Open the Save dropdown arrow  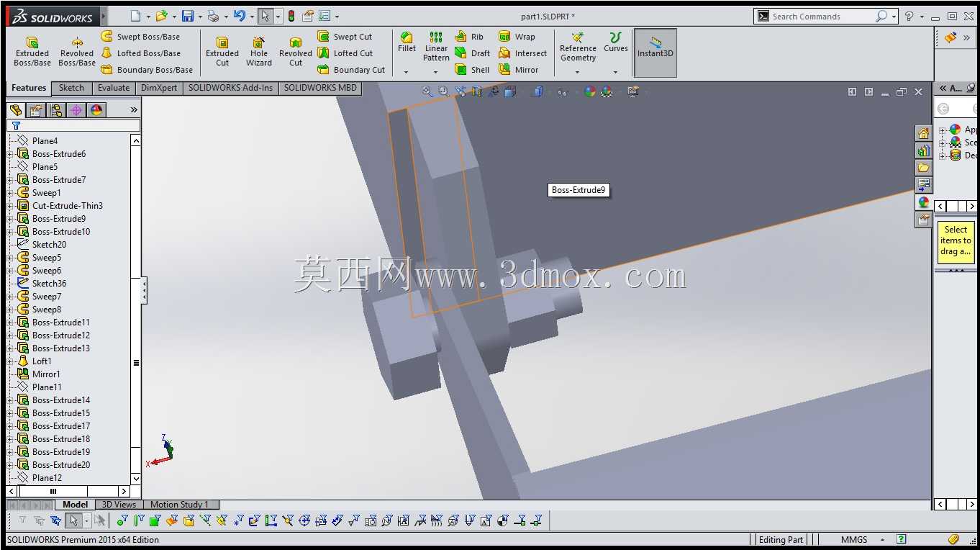pos(200,16)
